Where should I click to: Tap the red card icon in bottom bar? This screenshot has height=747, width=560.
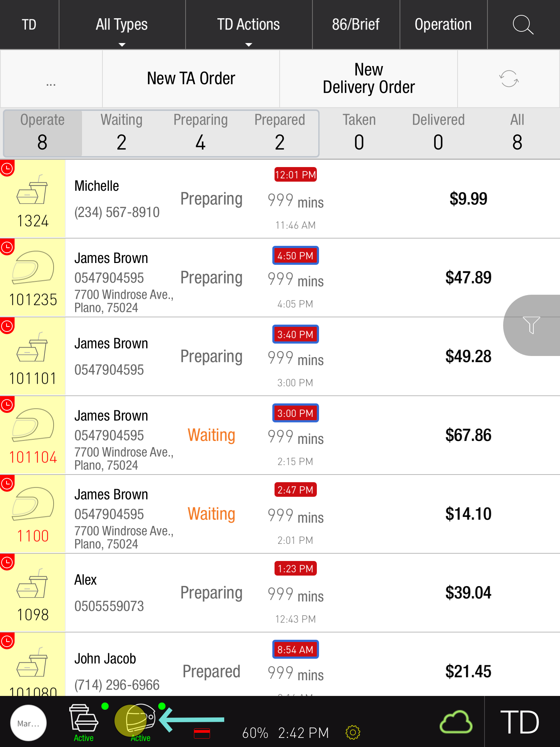[202, 733]
